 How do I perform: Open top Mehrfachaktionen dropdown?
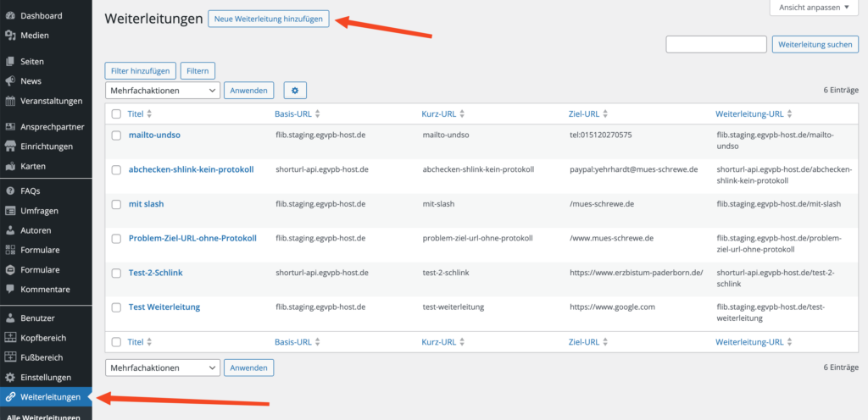[x=162, y=90]
